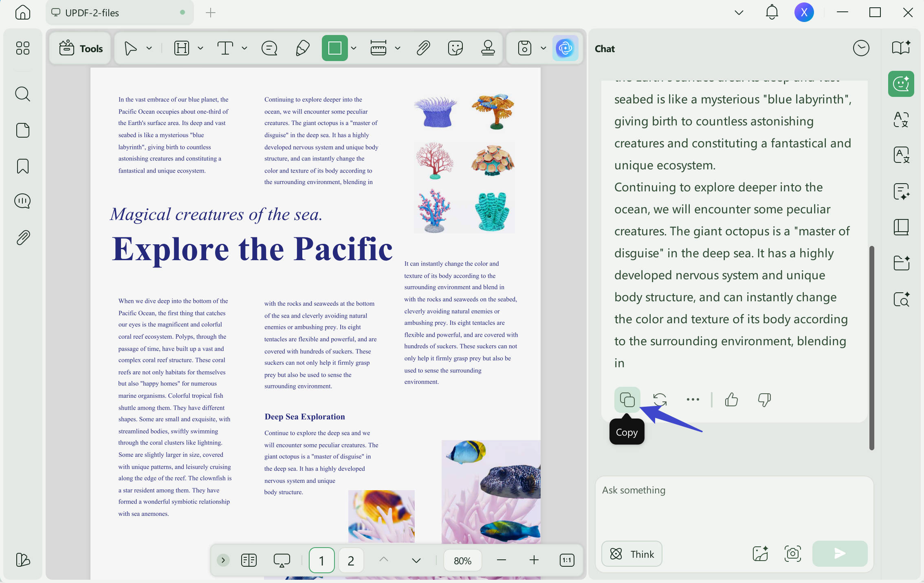Expand the bottom toolbar arrow
Screen dimensions: 924x583
click(x=223, y=561)
